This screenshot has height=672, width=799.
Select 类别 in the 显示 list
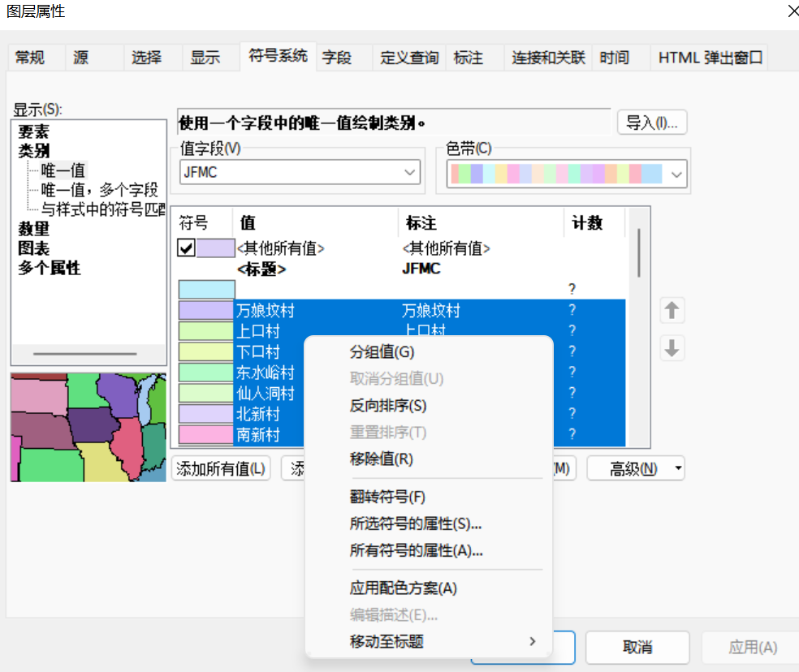[x=33, y=151]
